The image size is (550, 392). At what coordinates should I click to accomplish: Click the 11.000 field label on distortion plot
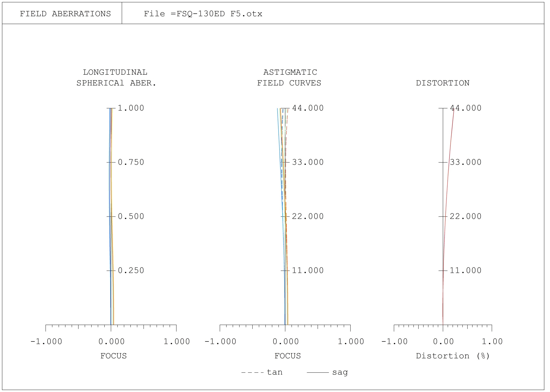point(466,270)
